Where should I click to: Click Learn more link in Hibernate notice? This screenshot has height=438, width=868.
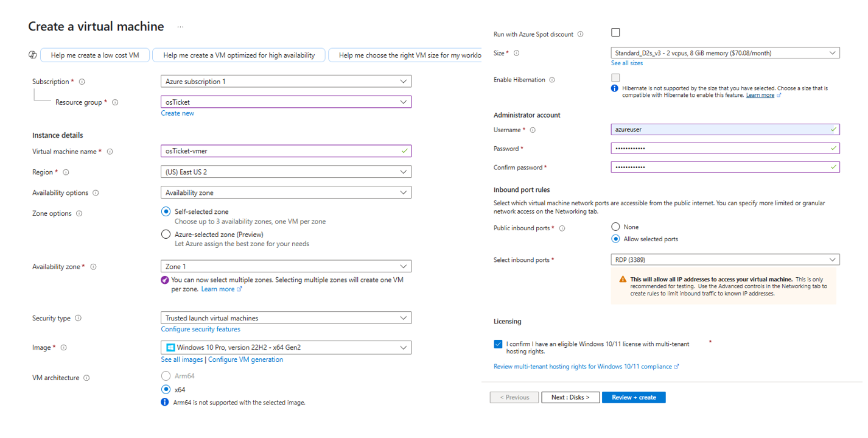[x=764, y=96]
